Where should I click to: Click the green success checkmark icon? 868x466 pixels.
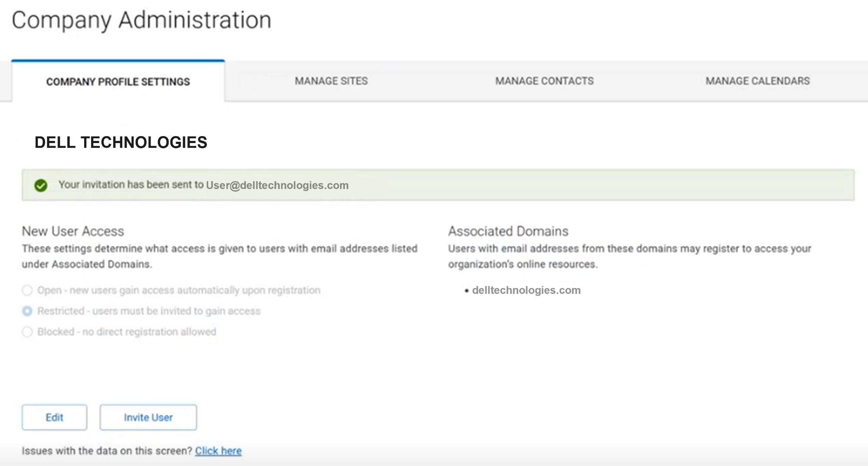tap(41, 185)
